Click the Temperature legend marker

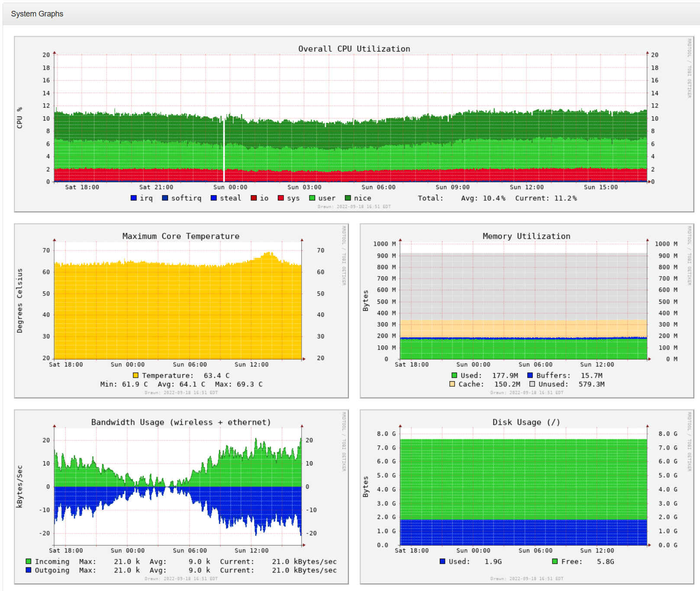click(135, 375)
